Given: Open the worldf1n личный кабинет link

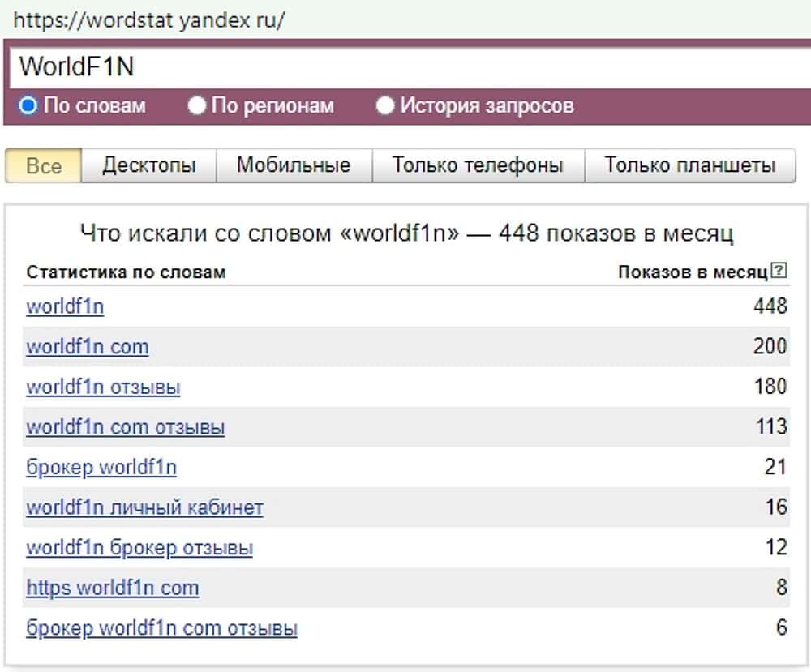Looking at the screenshot, I should [x=145, y=508].
